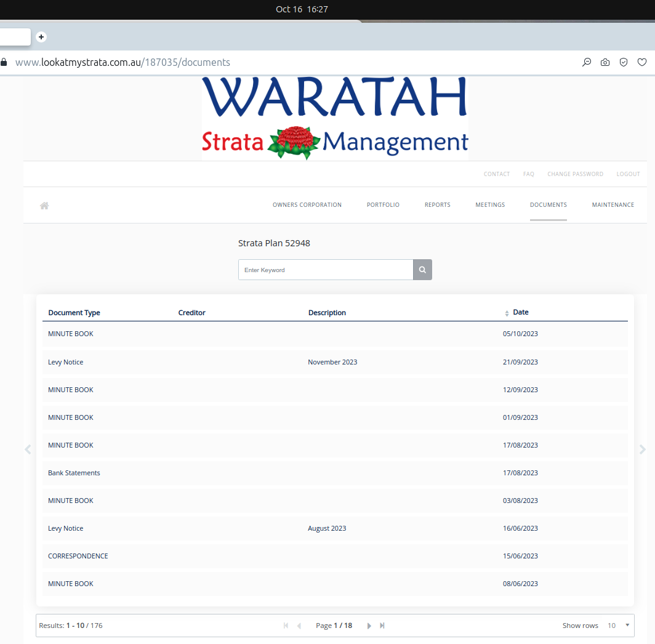
Task: Open the MINUTE BOOK dated 12/09/2023
Action: [x=335, y=390]
